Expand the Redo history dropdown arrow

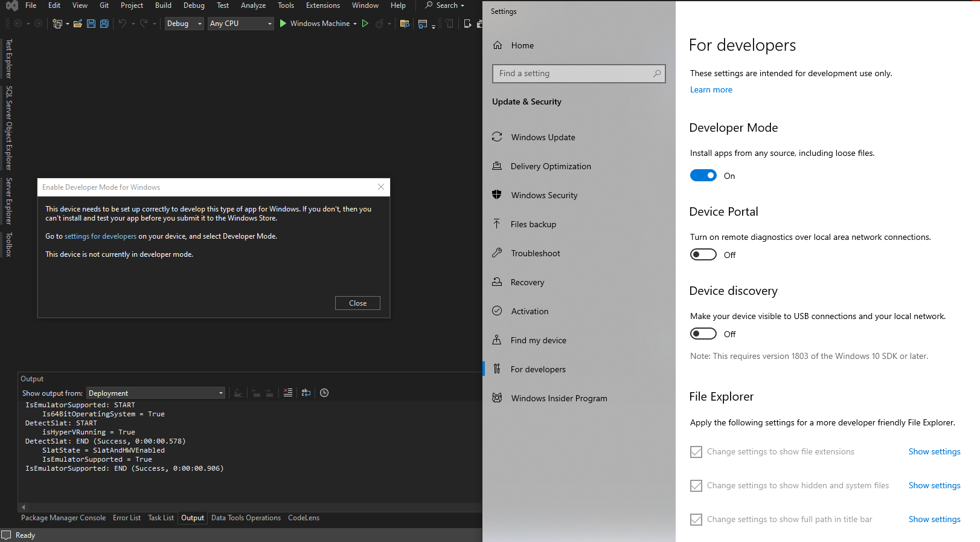click(155, 24)
